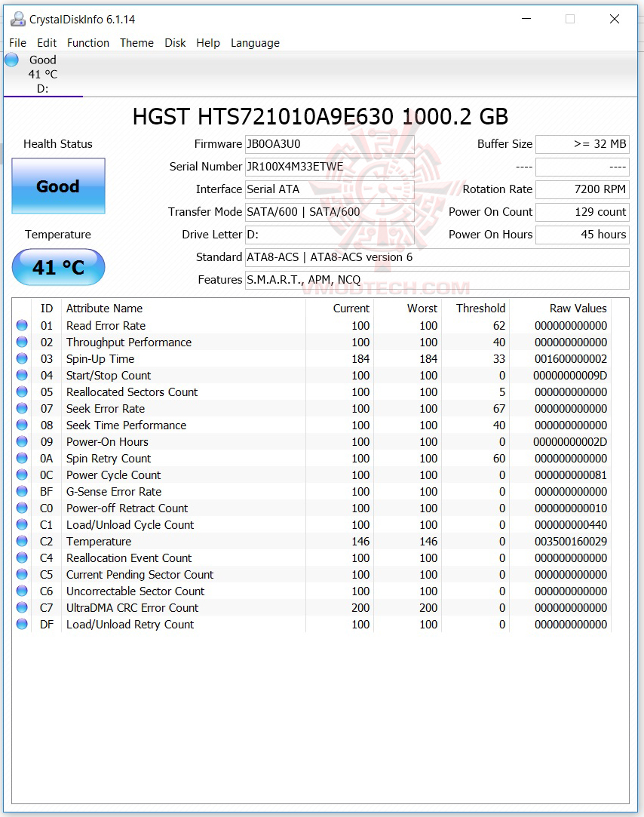Click the status dot for UltraDMA CRC Error Count
The width and height of the screenshot is (644, 817).
(x=22, y=607)
